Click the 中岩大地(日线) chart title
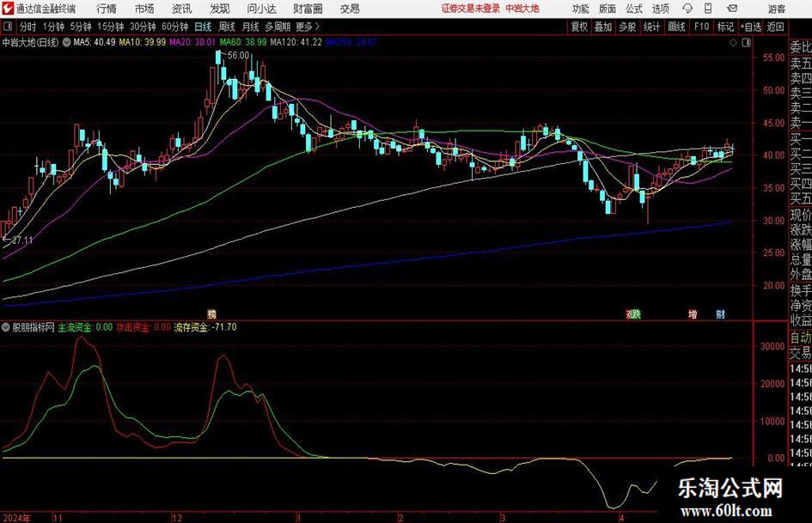Image resolution: width=812 pixels, height=523 pixels. [x=31, y=42]
